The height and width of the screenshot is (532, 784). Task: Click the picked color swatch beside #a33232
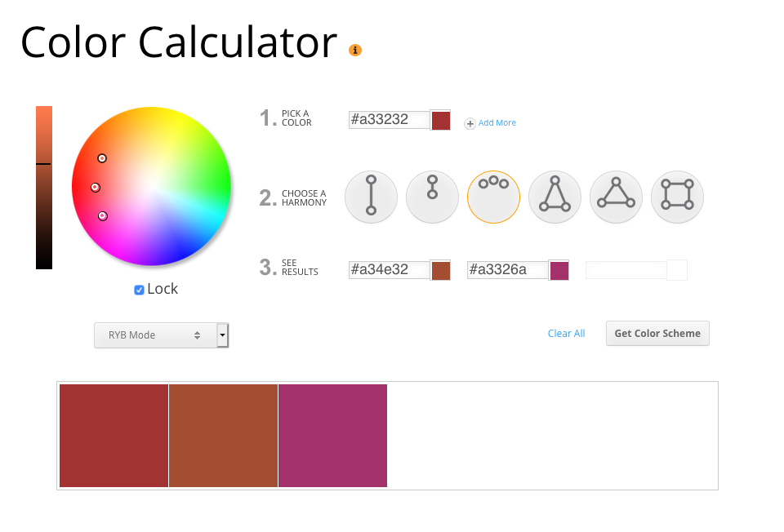pos(441,121)
